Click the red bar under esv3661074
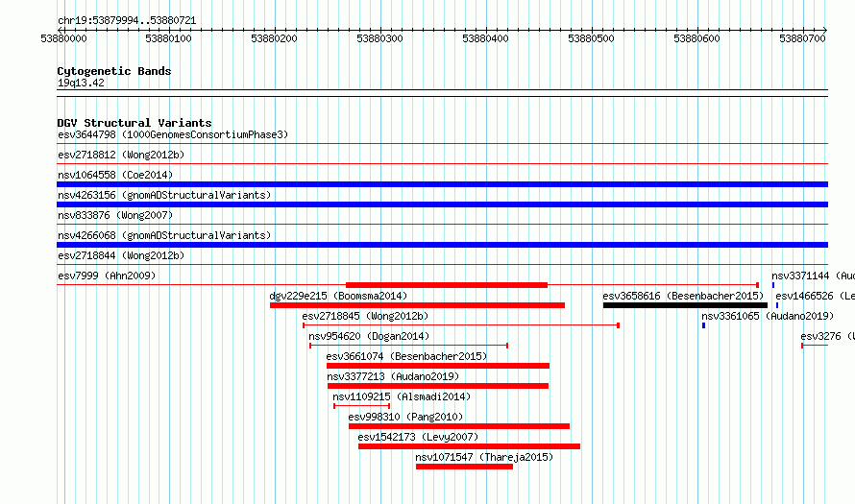 point(438,366)
